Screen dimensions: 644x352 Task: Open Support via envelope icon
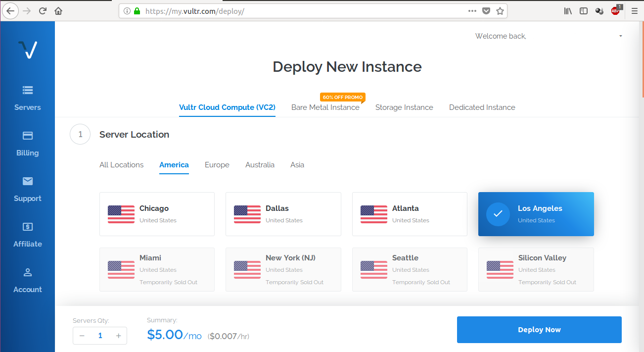click(28, 181)
